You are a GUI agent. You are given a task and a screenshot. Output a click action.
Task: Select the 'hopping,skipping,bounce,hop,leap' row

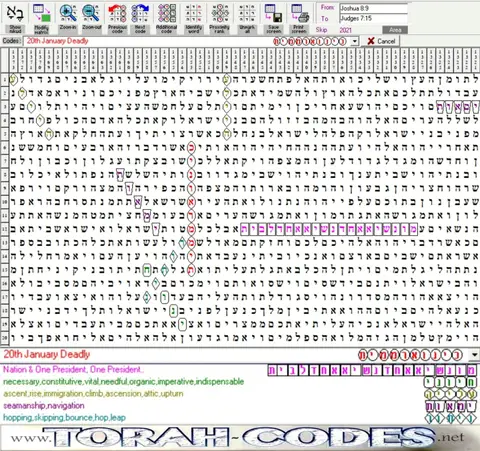click(64, 418)
